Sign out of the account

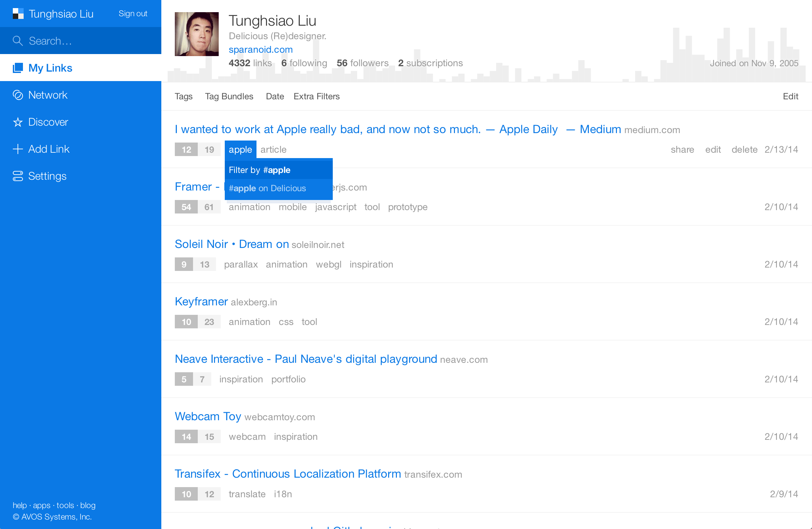tap(133, 14)
